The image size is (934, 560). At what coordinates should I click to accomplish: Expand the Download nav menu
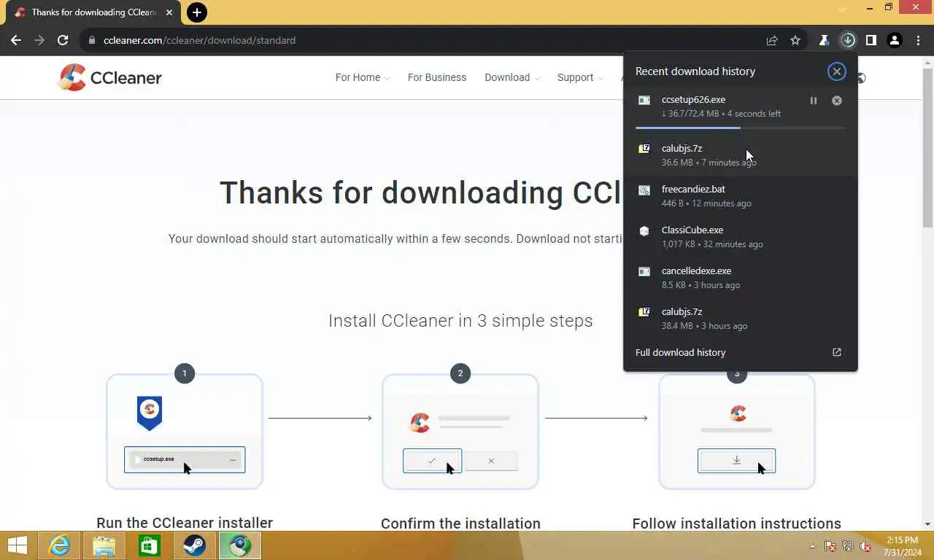pos(512,77)
